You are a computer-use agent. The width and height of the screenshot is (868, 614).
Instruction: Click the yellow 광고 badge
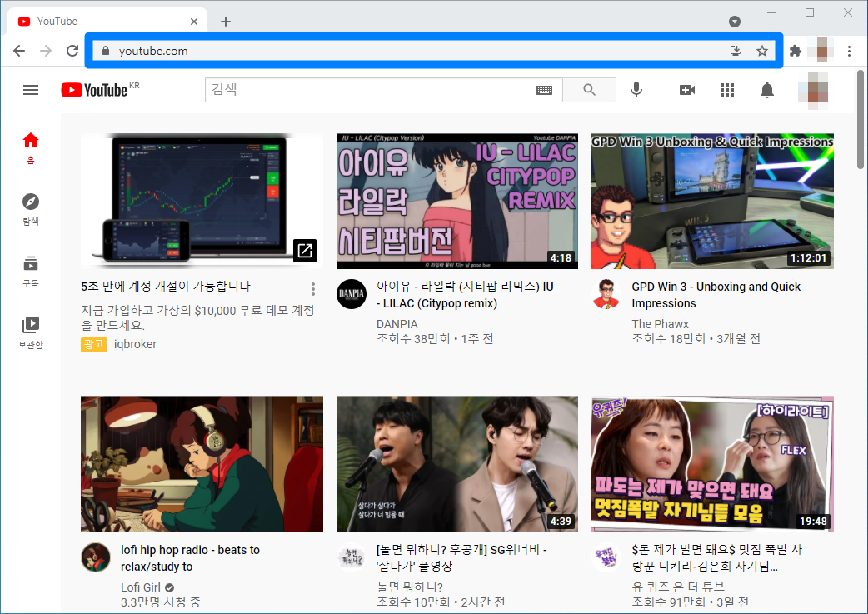[x=94, y=344]
